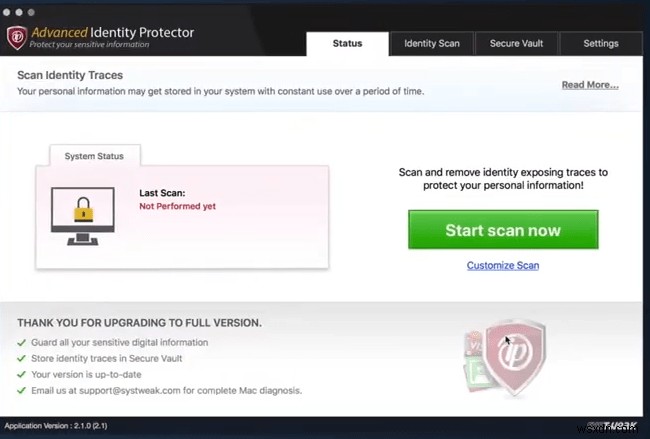Open the Identity Scan tab
The height and width of the screenshot is (439, 650).
point(432,44)
